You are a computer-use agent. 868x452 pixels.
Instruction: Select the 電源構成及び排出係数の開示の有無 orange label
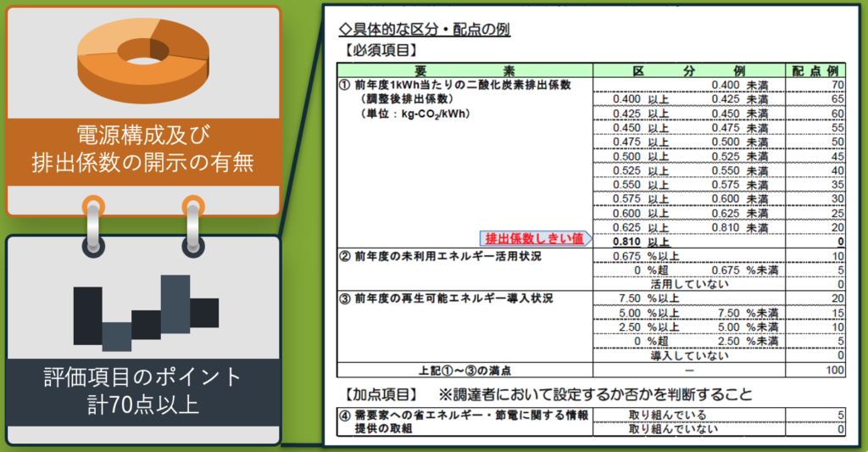pos(142,148)
